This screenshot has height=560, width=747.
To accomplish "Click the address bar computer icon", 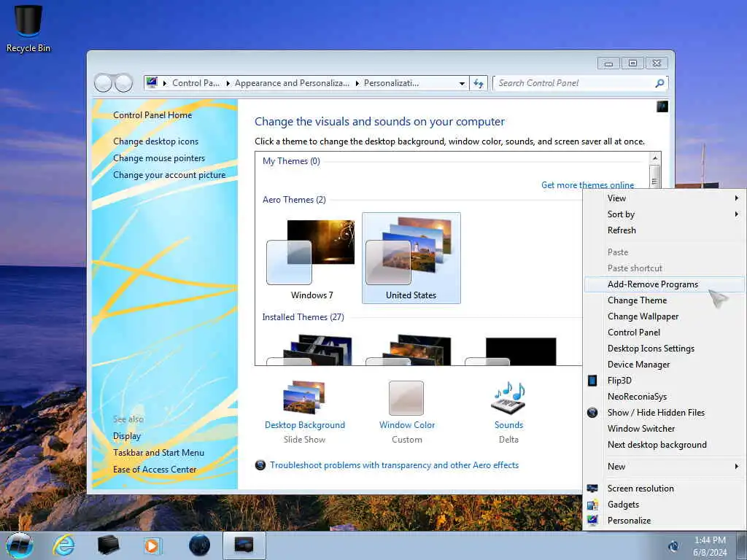I will 152,83.
